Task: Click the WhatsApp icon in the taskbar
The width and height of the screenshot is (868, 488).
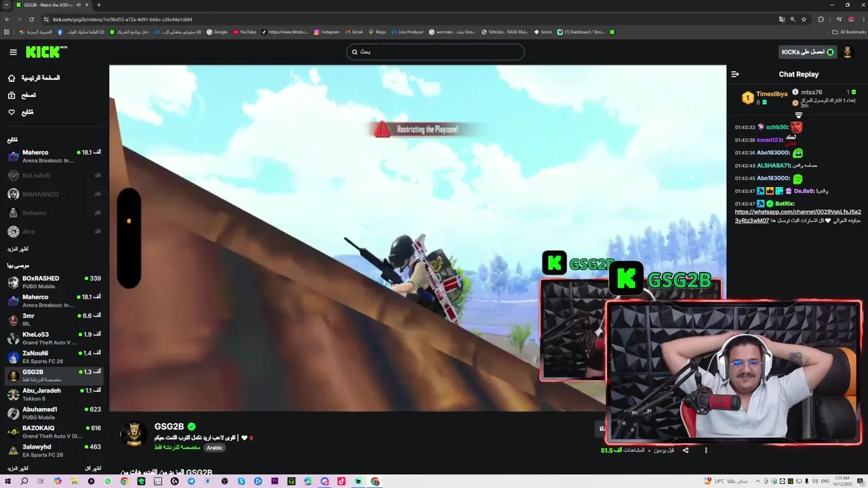Action: point(108,481)
